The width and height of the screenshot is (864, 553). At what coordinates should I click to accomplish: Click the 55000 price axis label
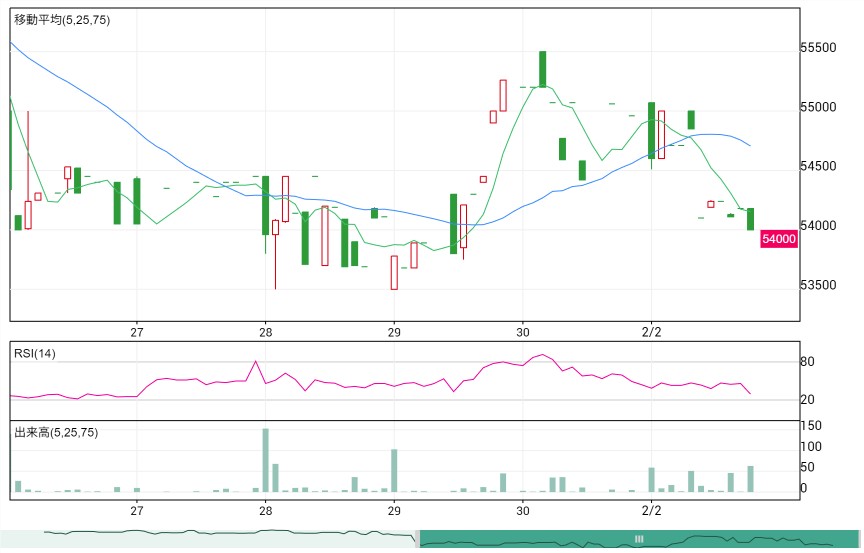tap(818, 107)
